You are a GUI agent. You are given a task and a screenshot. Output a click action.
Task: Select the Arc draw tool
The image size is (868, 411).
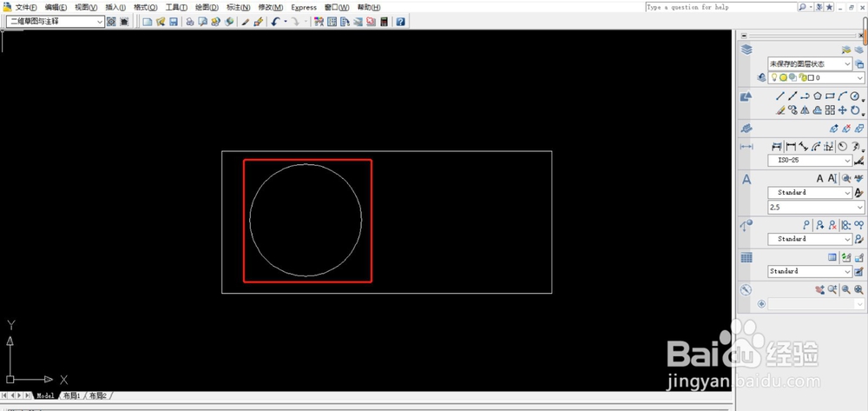[842, 96]
